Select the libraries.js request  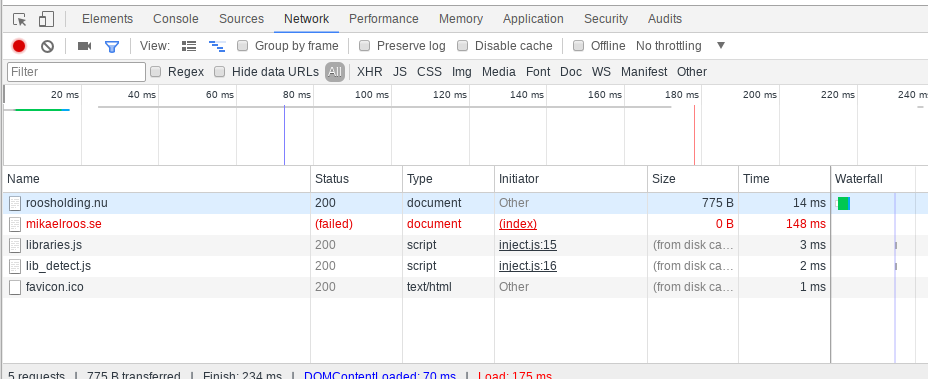coord(465,245)
